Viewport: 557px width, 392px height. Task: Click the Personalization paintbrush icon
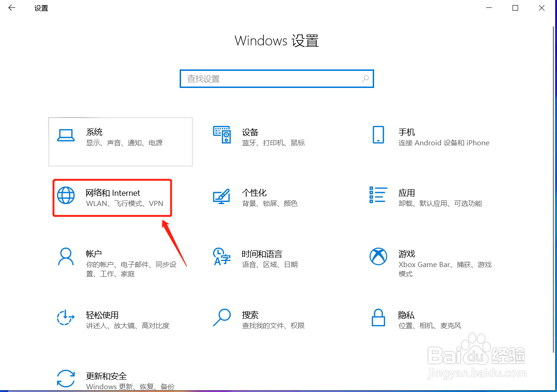tap(222, 195)
